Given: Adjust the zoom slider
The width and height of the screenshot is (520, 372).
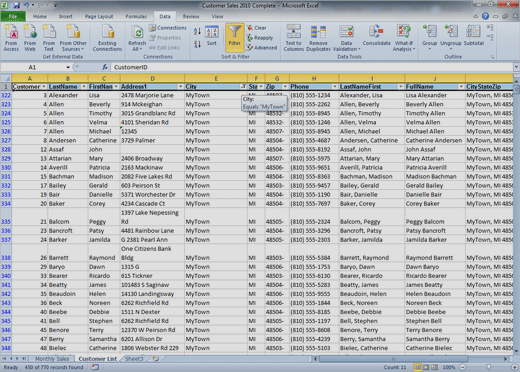Looking at the screenshot, I should point(489,367).
